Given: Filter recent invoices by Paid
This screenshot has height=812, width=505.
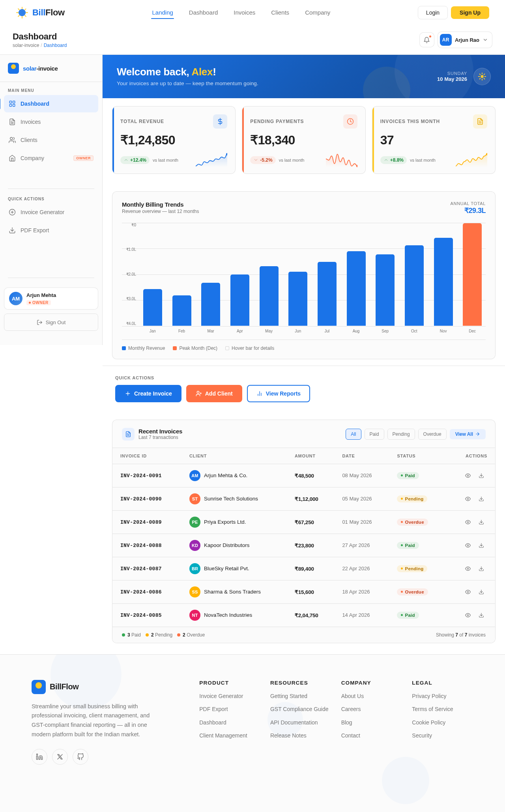Looking at the screenshot, I should click(x=374, y=434).
